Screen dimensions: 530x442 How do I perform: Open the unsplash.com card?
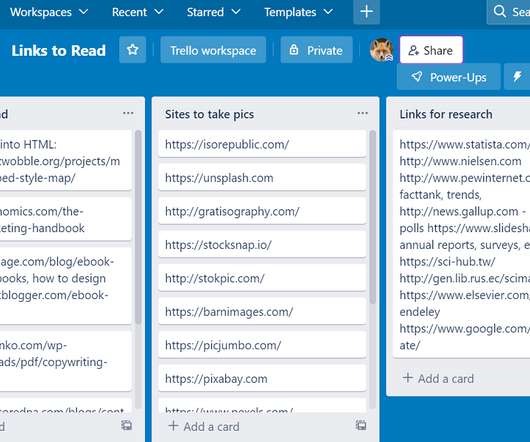pos(262,178)
